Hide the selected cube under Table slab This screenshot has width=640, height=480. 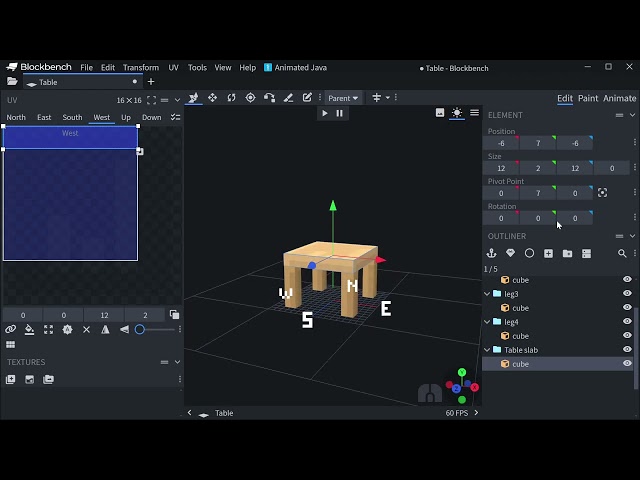[x=627, y=363]
